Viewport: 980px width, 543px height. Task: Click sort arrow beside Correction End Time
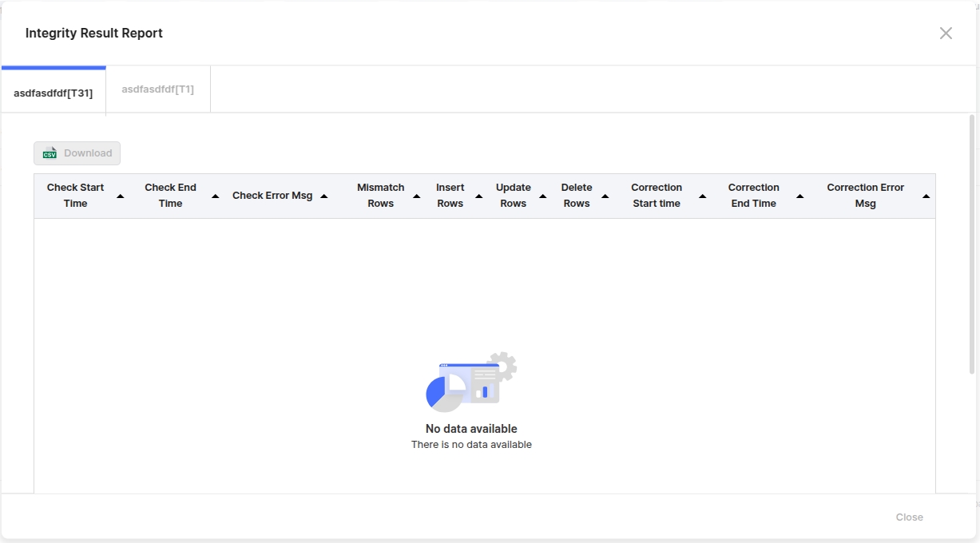[x=799, y=196]
